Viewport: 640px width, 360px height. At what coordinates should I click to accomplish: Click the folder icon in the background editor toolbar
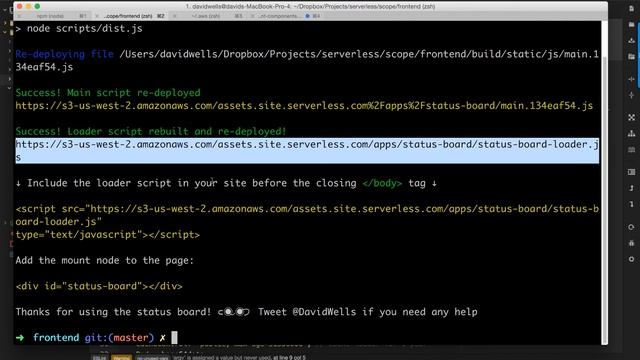[x=631, y=25]
